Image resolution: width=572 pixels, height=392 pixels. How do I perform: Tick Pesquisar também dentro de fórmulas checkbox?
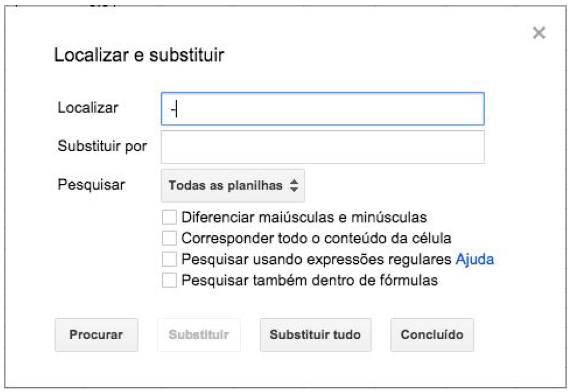(169, 280)
